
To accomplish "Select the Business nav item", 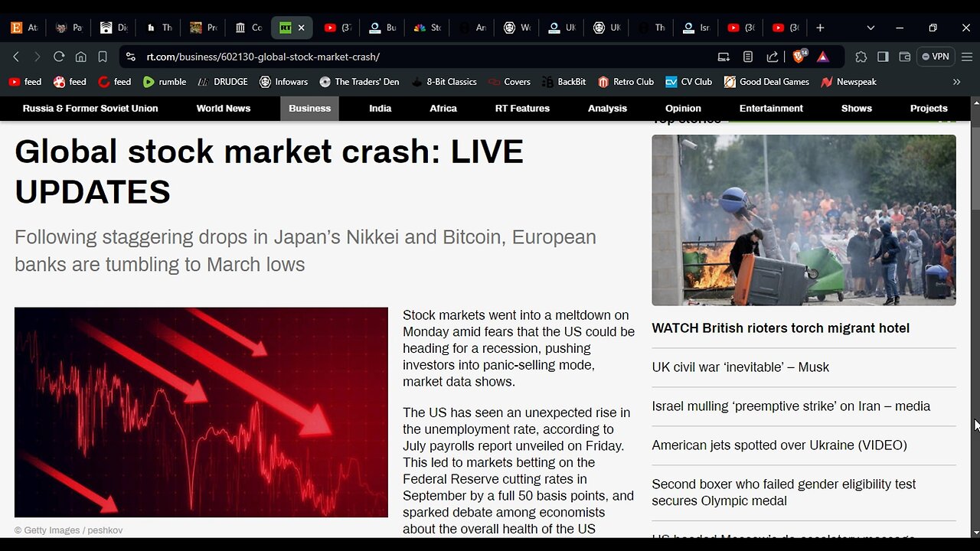I will click(310, 109).
